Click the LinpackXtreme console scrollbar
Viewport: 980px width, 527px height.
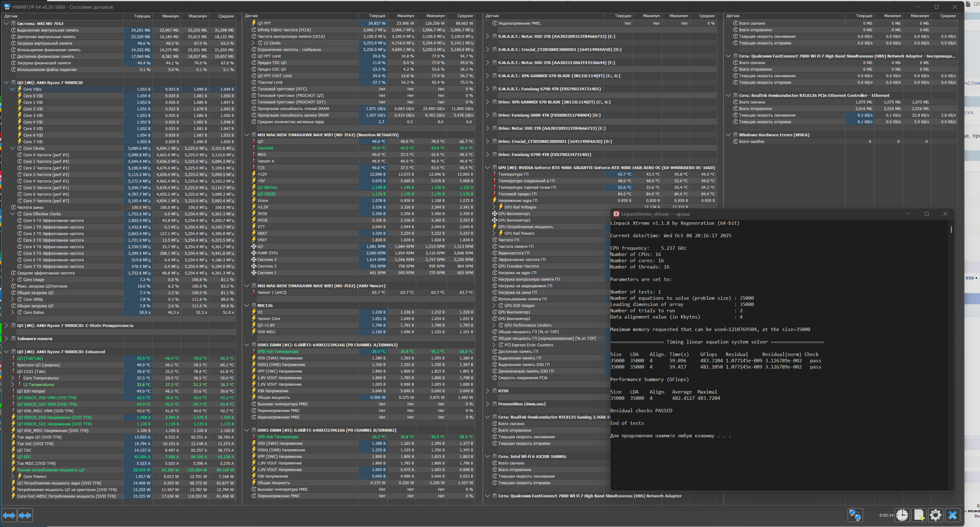pos(951,229)
